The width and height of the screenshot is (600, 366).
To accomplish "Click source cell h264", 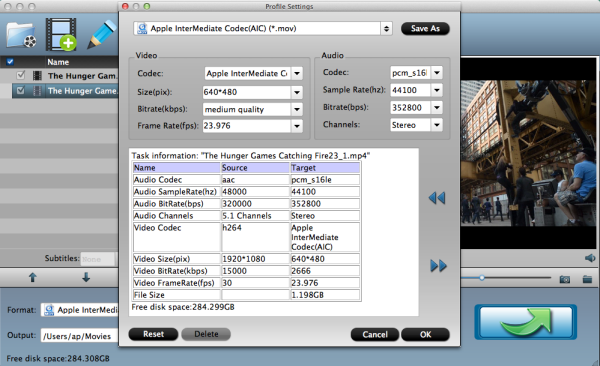I will 255,237.
